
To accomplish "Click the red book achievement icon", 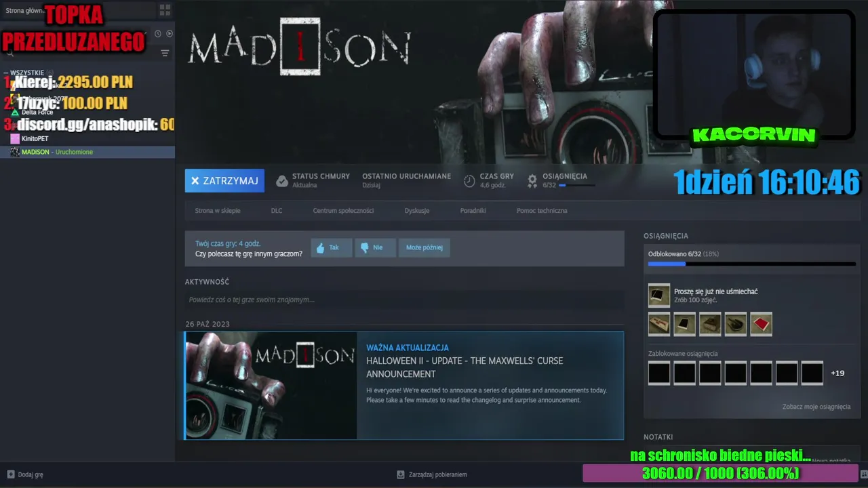I will (761, 324).
